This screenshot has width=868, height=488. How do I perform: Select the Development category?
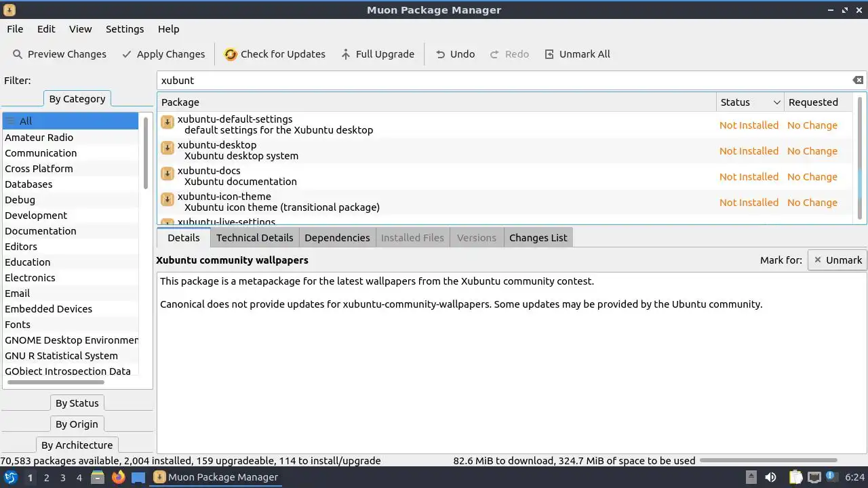coord(71,216)
